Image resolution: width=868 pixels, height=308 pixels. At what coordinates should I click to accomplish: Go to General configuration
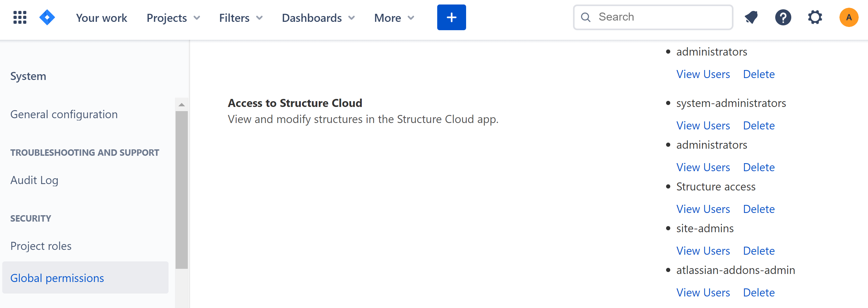pyautogui.click(x=64, y=114)
